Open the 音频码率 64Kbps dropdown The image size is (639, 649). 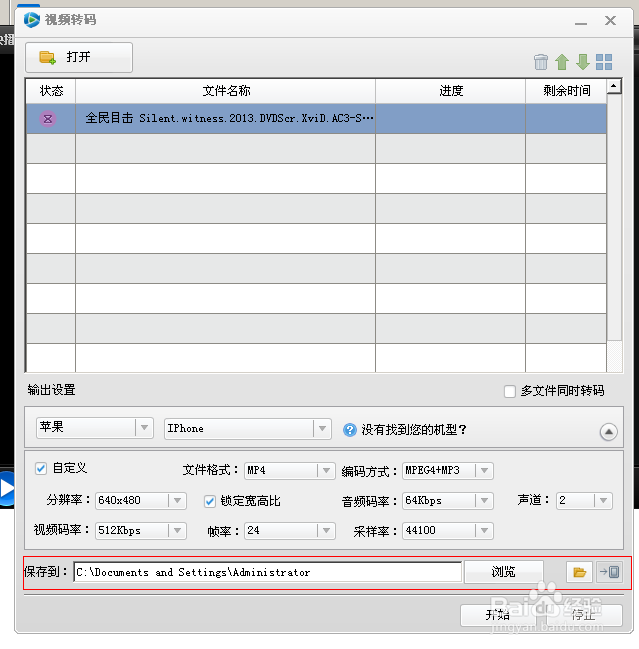448,501
